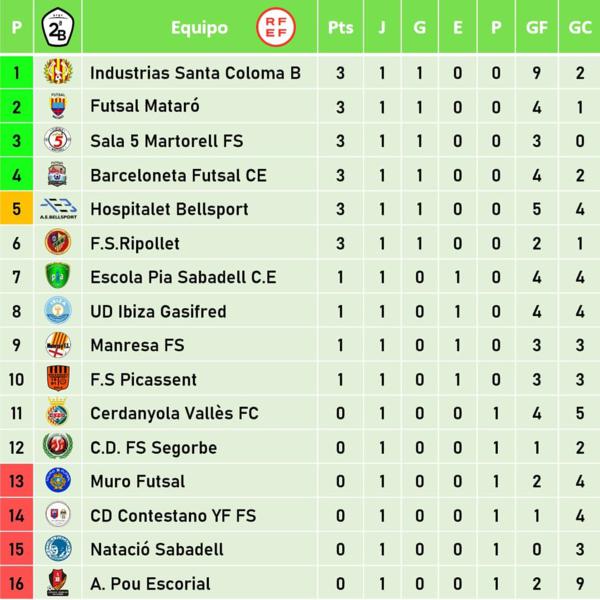Click the C.D. FS Segorbe crest
Viewport: 600px width, 600px height.
pos(58,446)
